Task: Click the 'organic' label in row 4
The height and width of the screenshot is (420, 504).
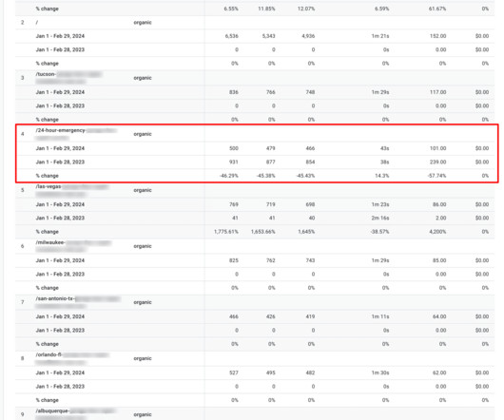Action: [x=143, y=134]
